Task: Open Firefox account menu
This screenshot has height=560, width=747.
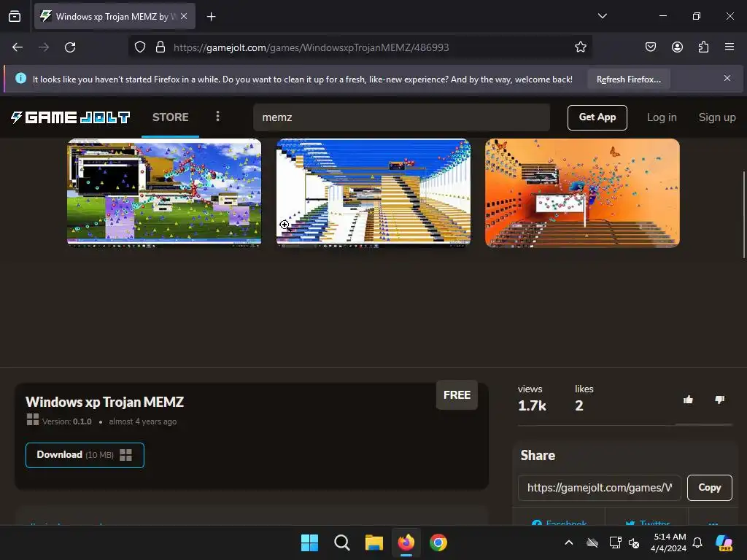Action: click(x=677, y=47)
